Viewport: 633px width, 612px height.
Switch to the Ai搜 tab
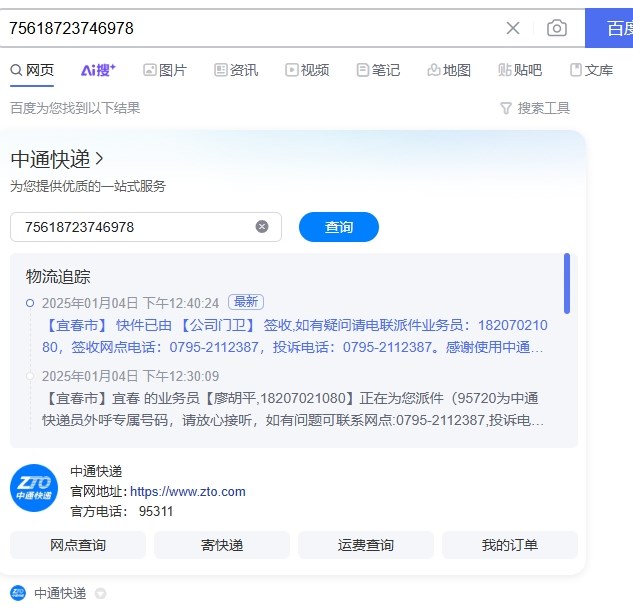(98, 70)
